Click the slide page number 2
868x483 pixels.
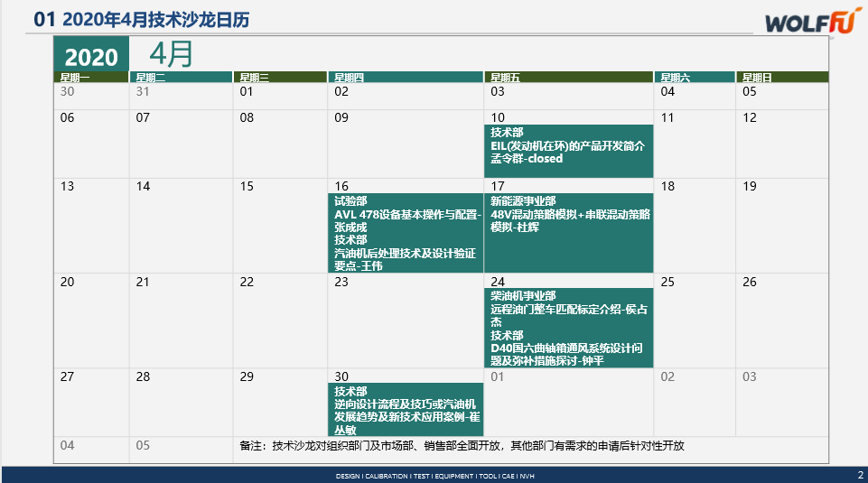click(x=859, y=475)
